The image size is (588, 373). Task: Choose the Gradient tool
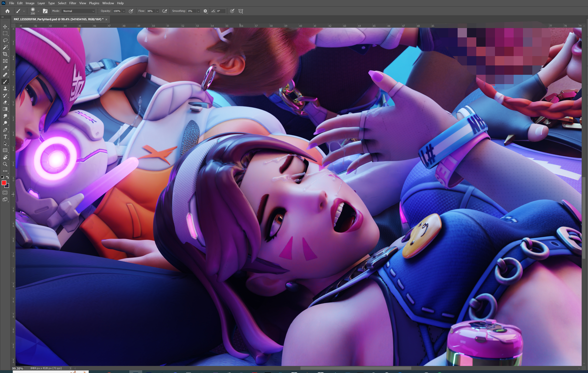pyautogui.click(x=5, y=109)
